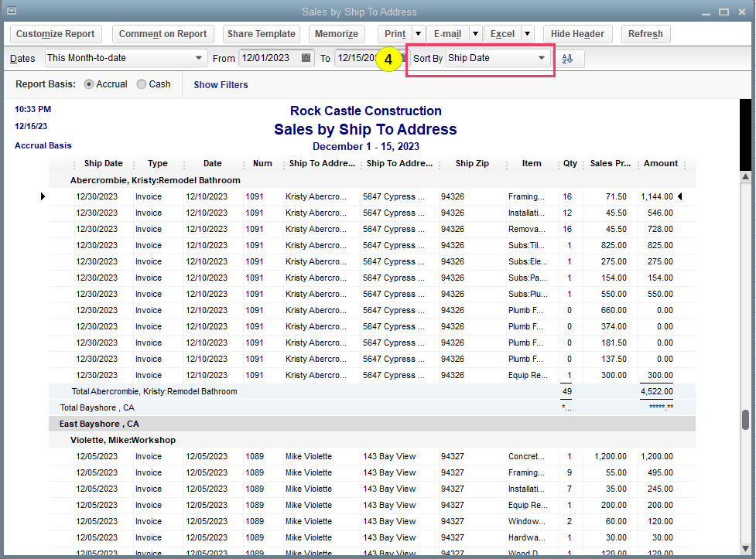Select the Accrual report basis radio button
Viewport: 756px width, 559px height.
[89, 84]
